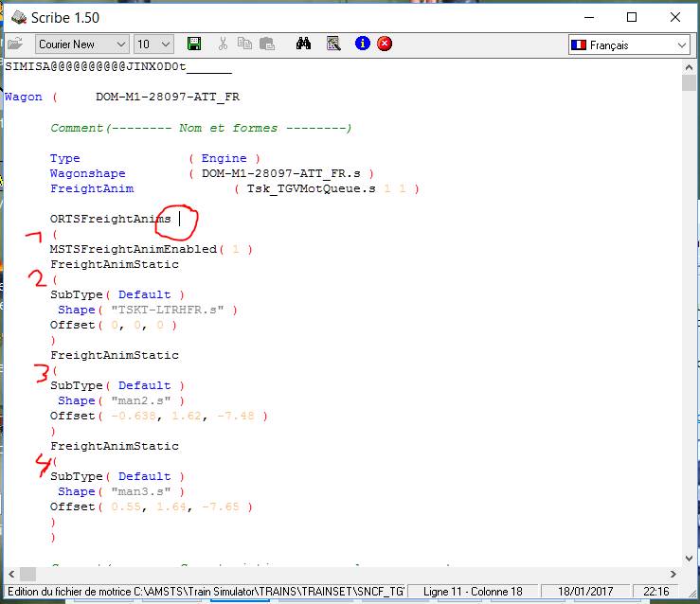
Task: Click the file path in status bar
Action: tap(206, 592)
